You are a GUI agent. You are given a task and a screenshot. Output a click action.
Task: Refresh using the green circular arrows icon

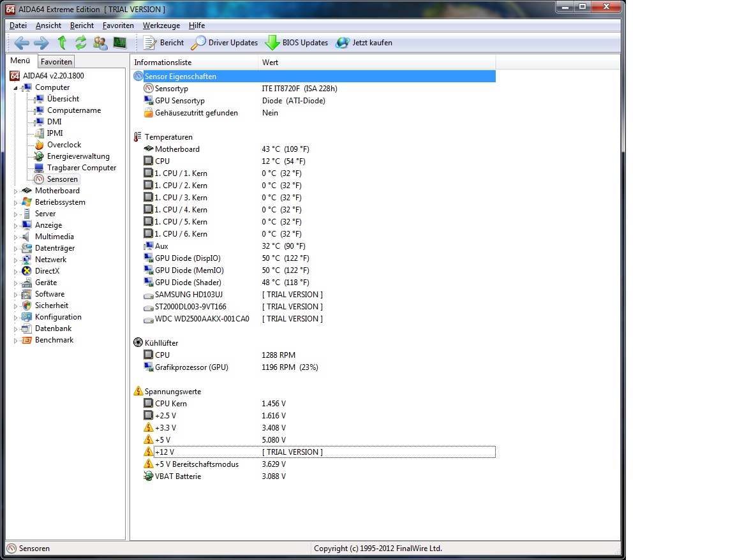point(80,43)
